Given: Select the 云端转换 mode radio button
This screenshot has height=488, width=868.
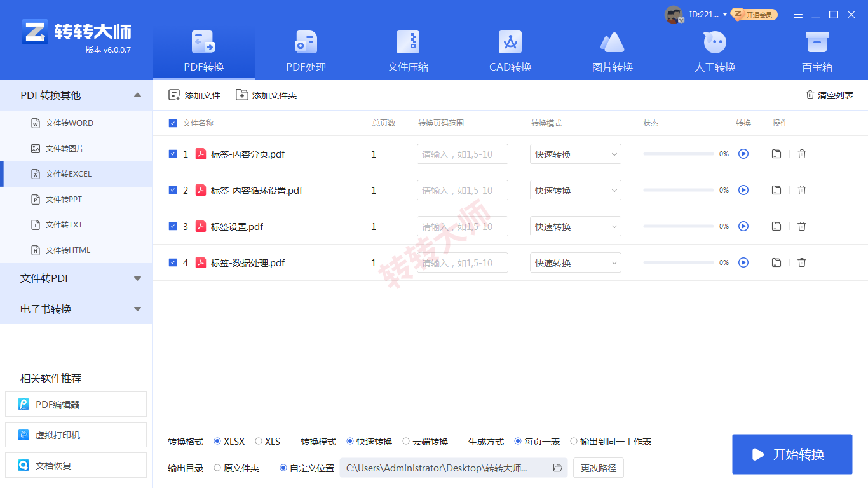Looking at the screenshot, I should [406, 441].
